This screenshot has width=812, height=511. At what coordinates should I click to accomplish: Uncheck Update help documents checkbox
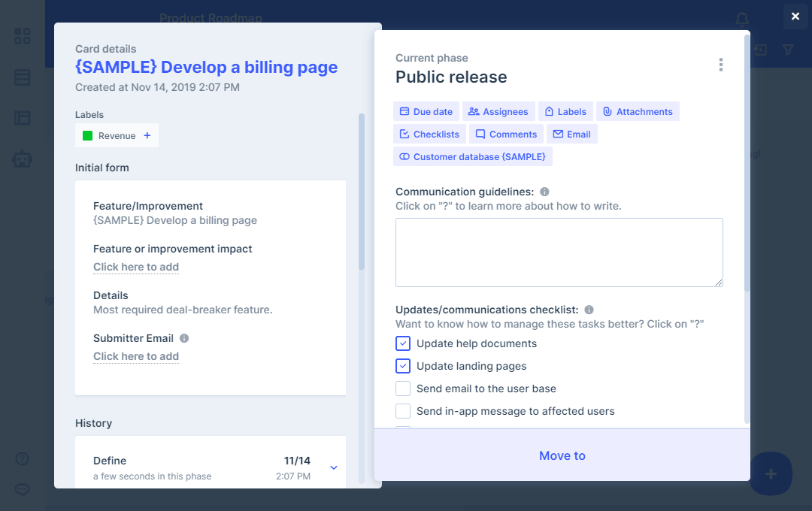[403, 343]
